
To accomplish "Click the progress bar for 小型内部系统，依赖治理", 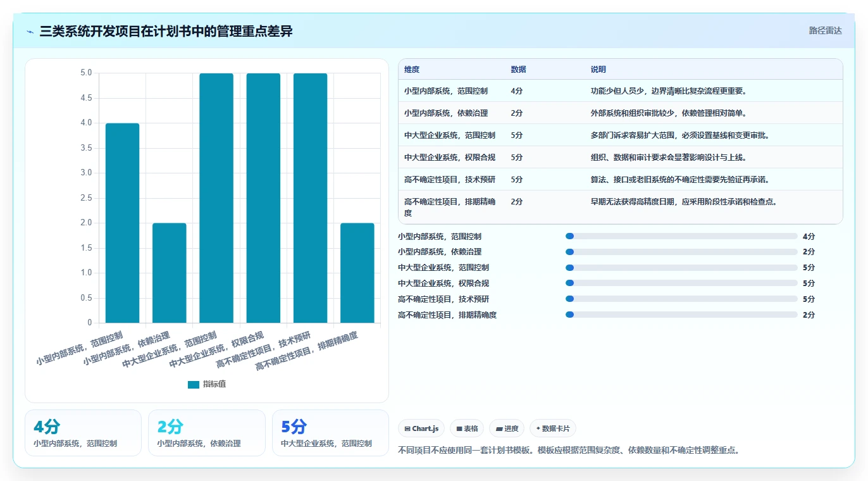I will [681, 252].
